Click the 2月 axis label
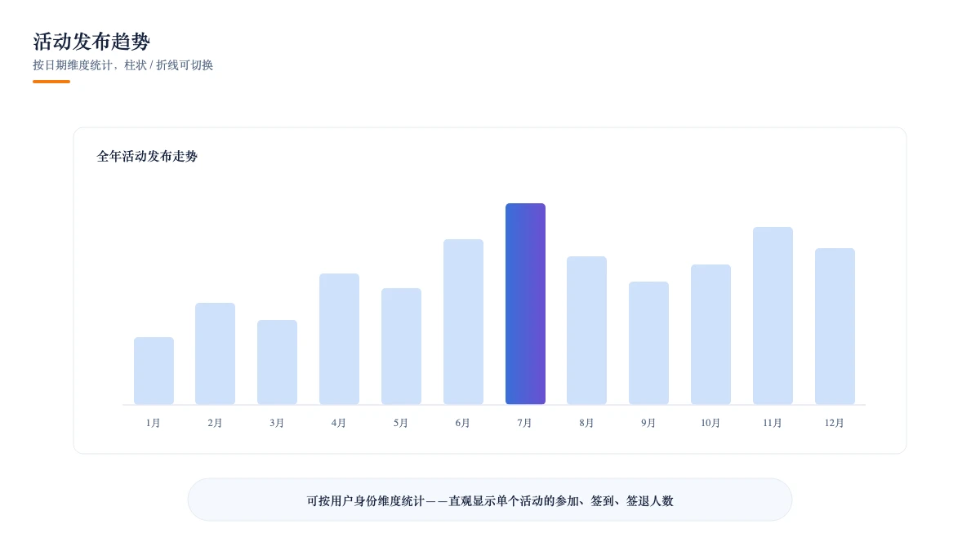Screen dimensions: 980x551 (216, 423)
